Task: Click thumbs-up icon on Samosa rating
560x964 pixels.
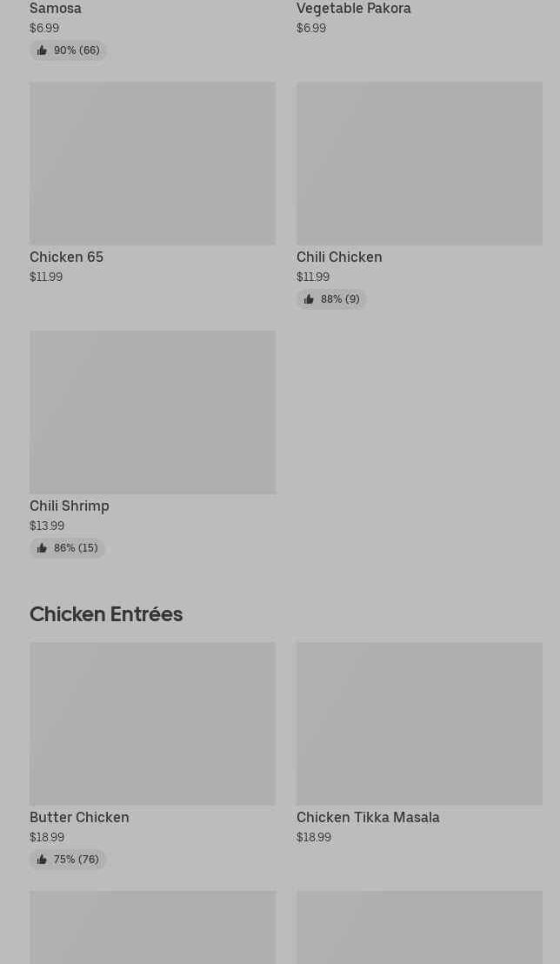Action: pos(42,50)
